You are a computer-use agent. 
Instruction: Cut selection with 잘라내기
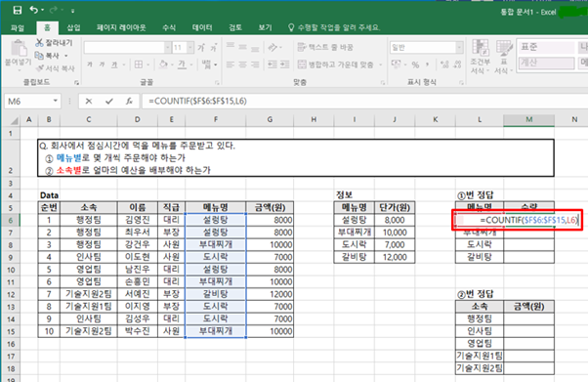(x=55, y=43)
